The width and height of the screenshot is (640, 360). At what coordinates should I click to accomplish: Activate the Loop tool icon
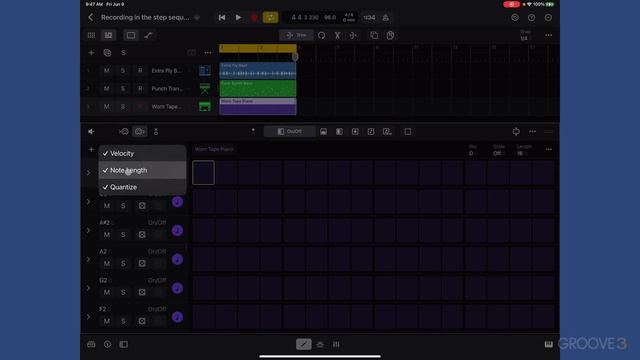point(322,36)
